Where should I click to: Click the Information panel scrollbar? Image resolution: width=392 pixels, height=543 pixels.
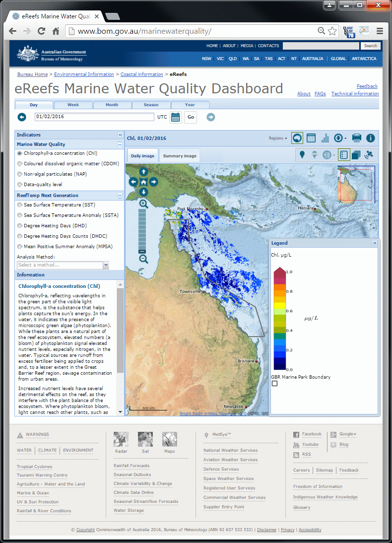pos(120,330)
